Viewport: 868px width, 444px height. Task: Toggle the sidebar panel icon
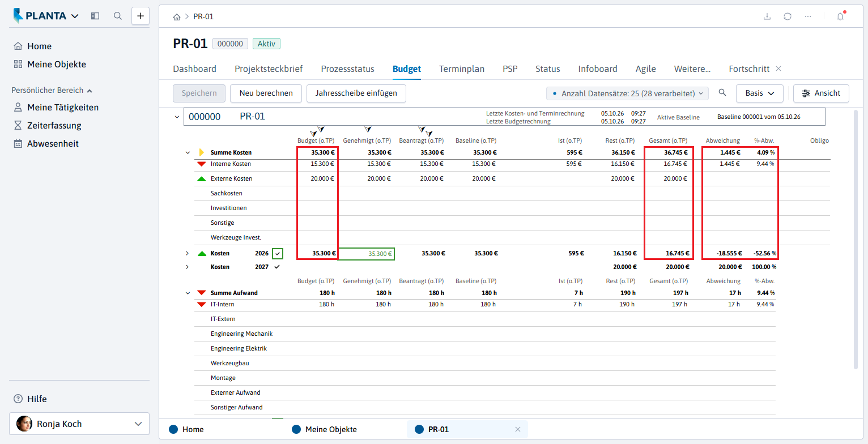95,16
